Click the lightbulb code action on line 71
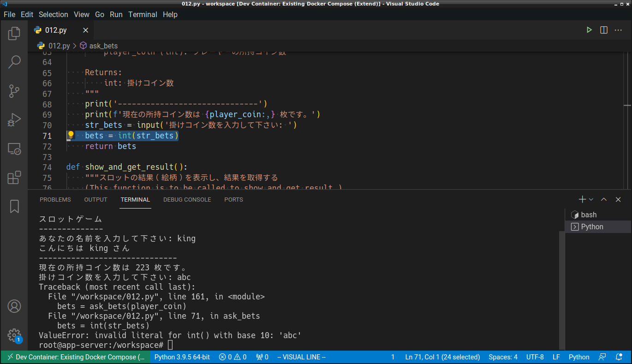Image resolution: width=632 pixels, height=364 pixels. (71, 135)
